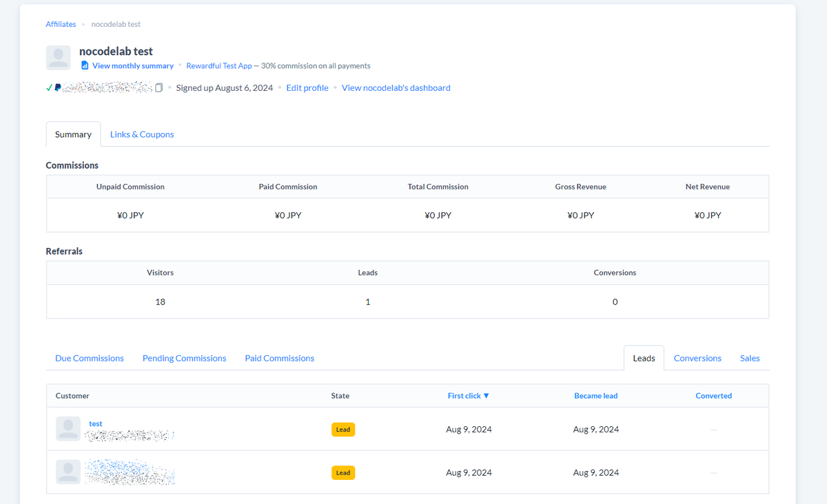Click the PayPal logo icon
Viewport: 827px width, 504px height.
[58, 87]
